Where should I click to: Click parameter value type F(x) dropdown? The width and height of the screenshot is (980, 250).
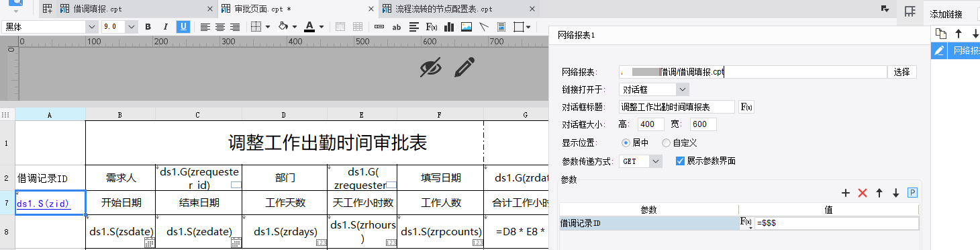coord(746,223)
